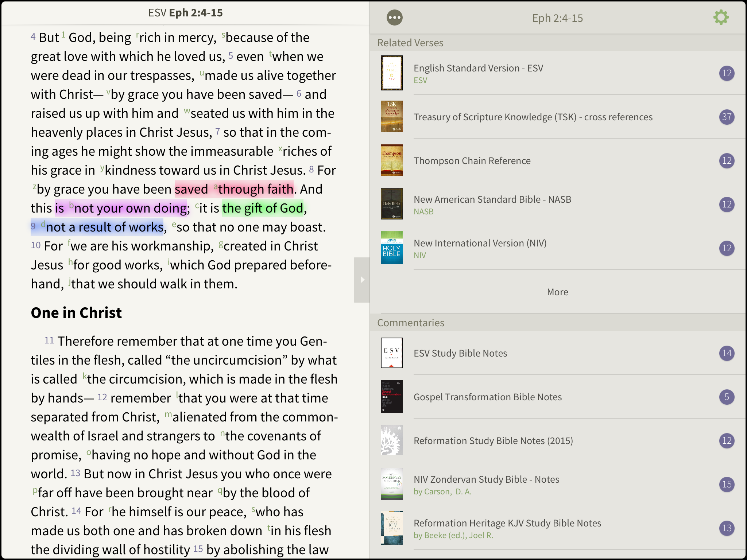Tap the Eph 2:4-15 resource panel title

point(557,18)
